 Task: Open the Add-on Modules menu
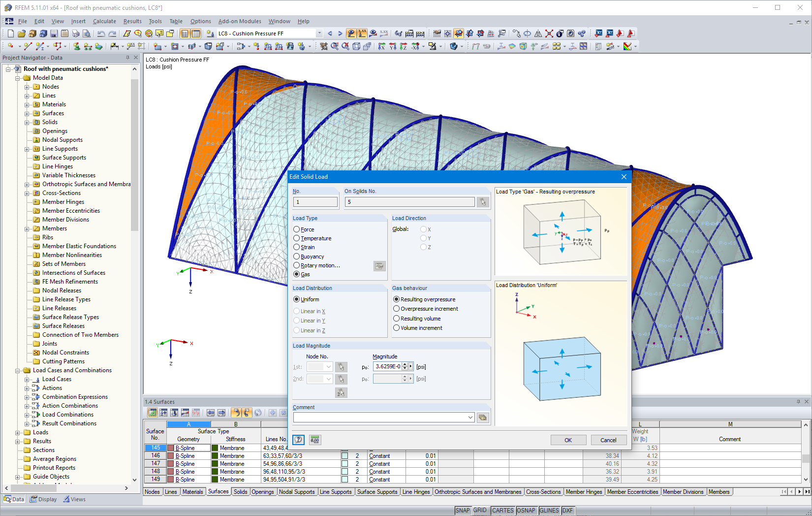pos(240,21)
